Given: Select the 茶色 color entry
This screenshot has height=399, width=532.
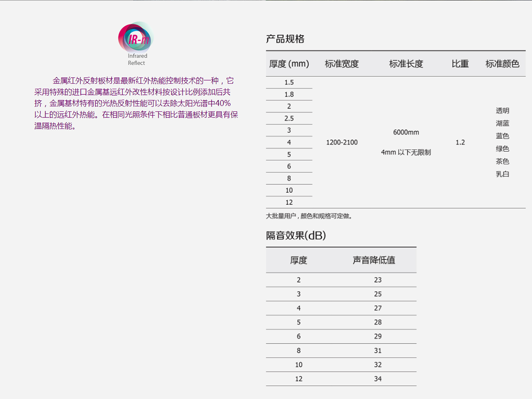Looking at the screenshot, I should point(502,161).
